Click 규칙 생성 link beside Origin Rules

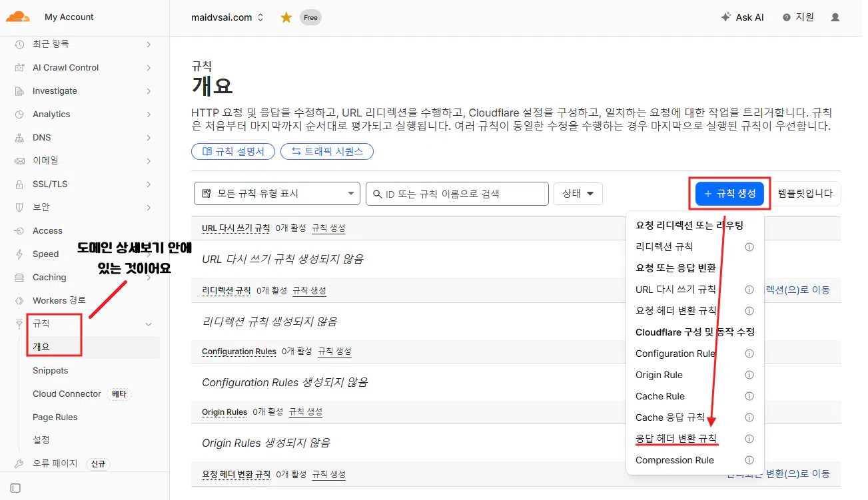[x=306, y=412]
